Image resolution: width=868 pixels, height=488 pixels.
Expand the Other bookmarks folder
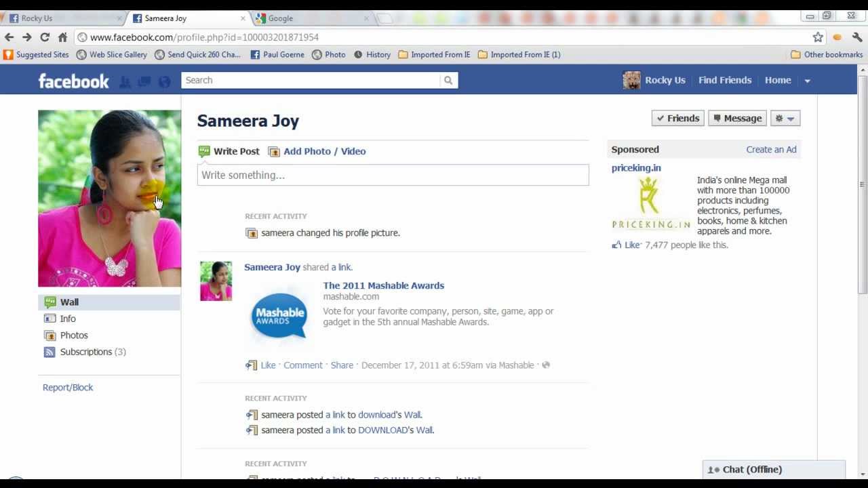(827, 55)
